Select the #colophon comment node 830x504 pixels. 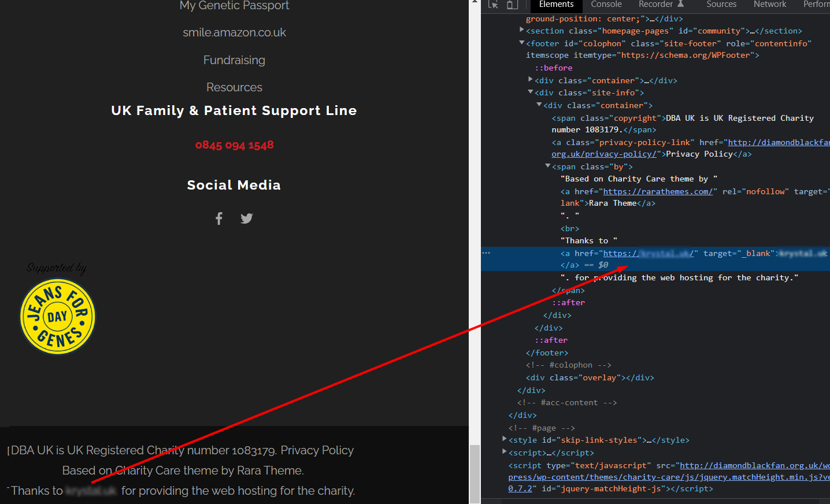point(569,365)
